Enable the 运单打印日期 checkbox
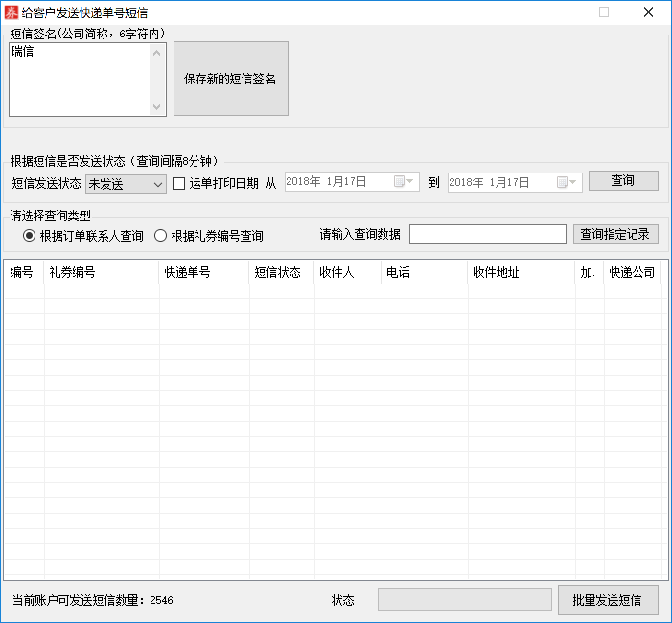Screen dimensions: 672x623 pos(179,184)
